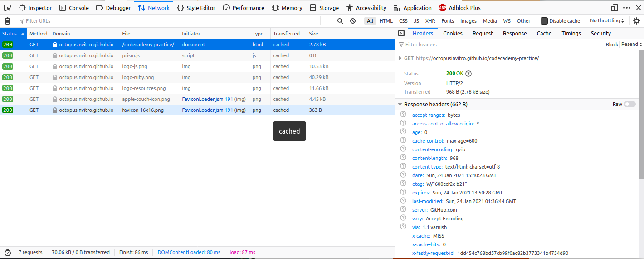Open FaviconLoader.jsm:191 link in apple-touch-icon row
The width and height of the screenshot is (644, 259).
click(x=207, y=99)
